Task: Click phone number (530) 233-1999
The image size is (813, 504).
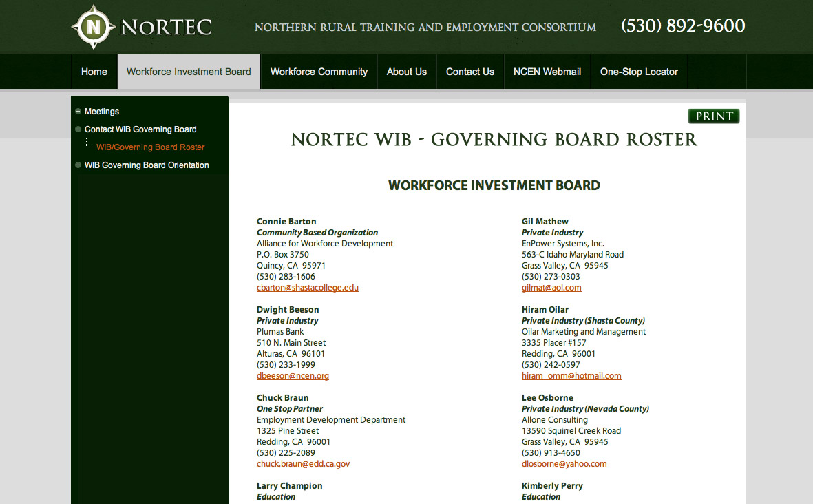Action: (286, 365)
